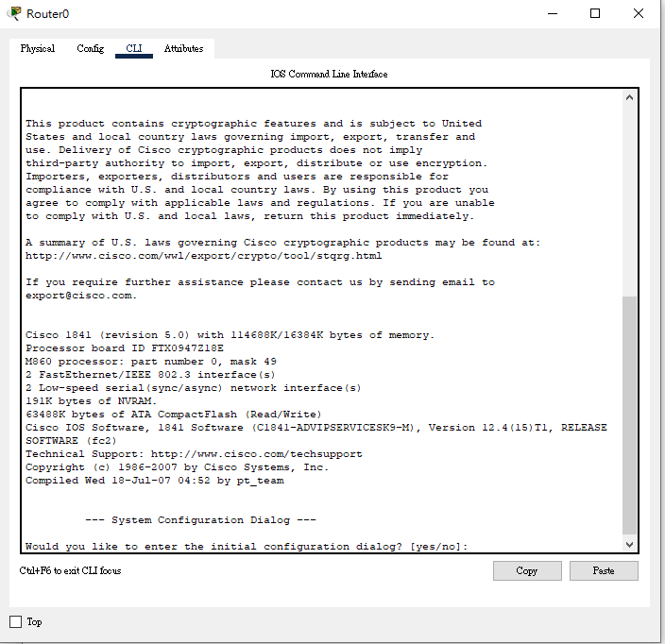
Task: Toggle the Top checkbox
Action: pyautogui.click(x=16, y=622)
